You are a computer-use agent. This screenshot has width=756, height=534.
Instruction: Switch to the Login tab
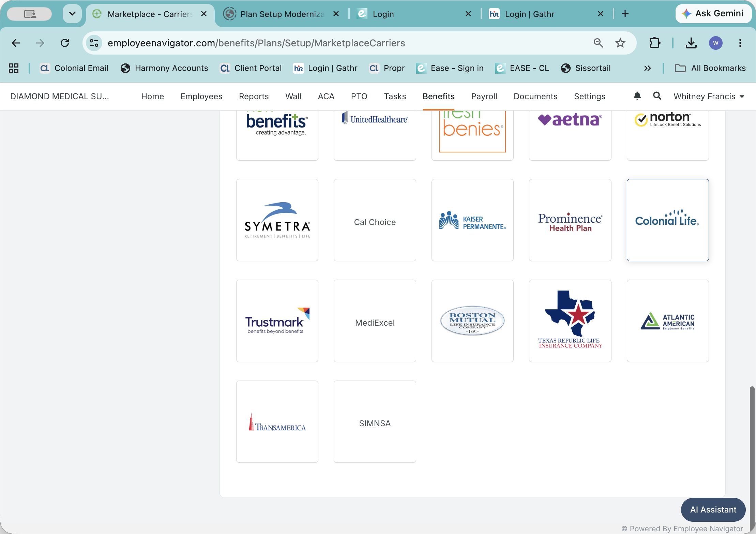pos(414,14)
